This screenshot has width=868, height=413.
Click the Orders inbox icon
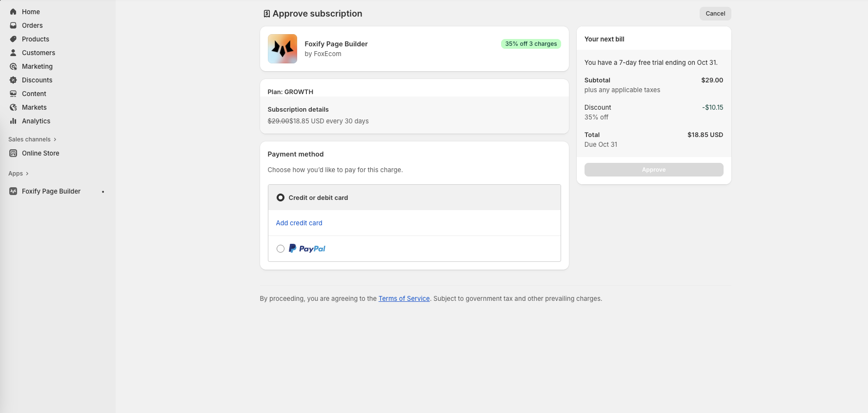pos(13,25)
